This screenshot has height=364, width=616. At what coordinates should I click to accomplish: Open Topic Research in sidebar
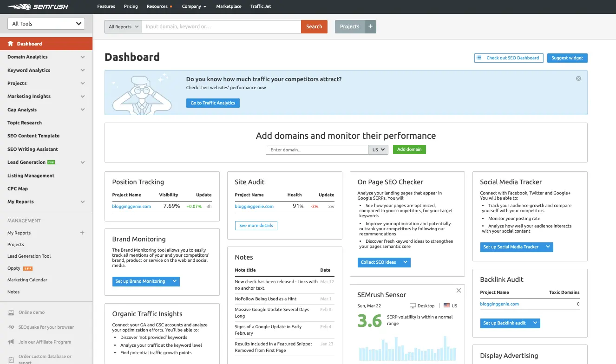coord(25,123)
